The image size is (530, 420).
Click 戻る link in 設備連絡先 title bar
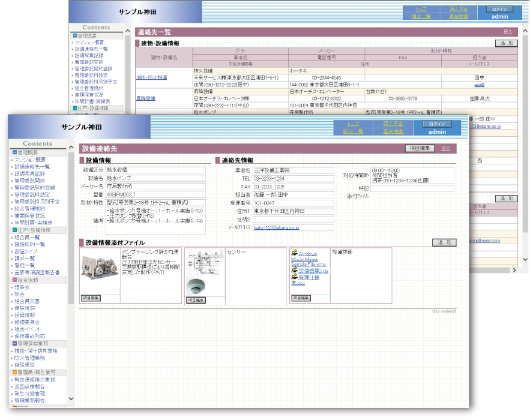point(446,148)
